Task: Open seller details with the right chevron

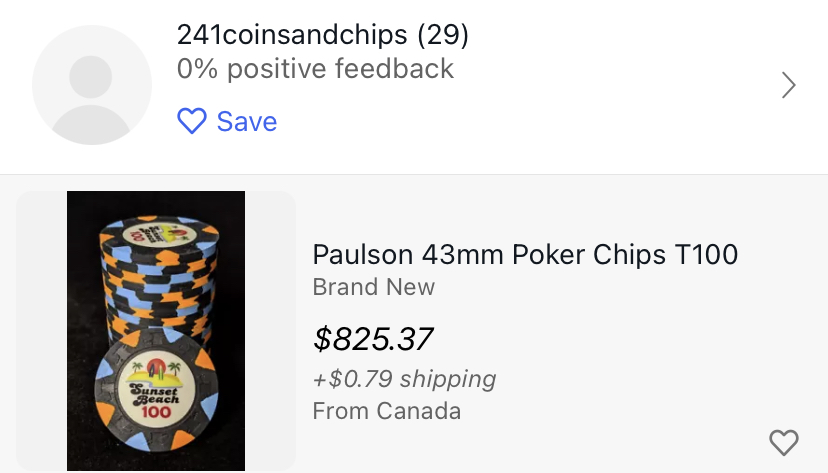Action: point(788,86)
